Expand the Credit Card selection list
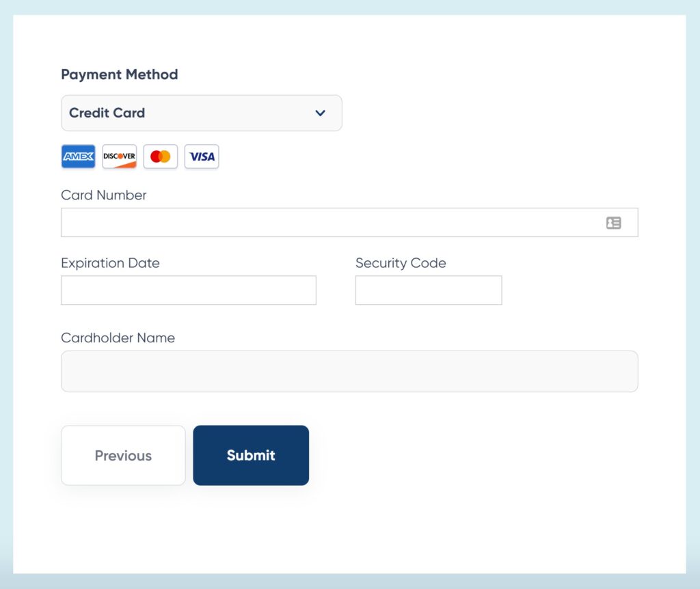700x589 pixels. [202, 113]
